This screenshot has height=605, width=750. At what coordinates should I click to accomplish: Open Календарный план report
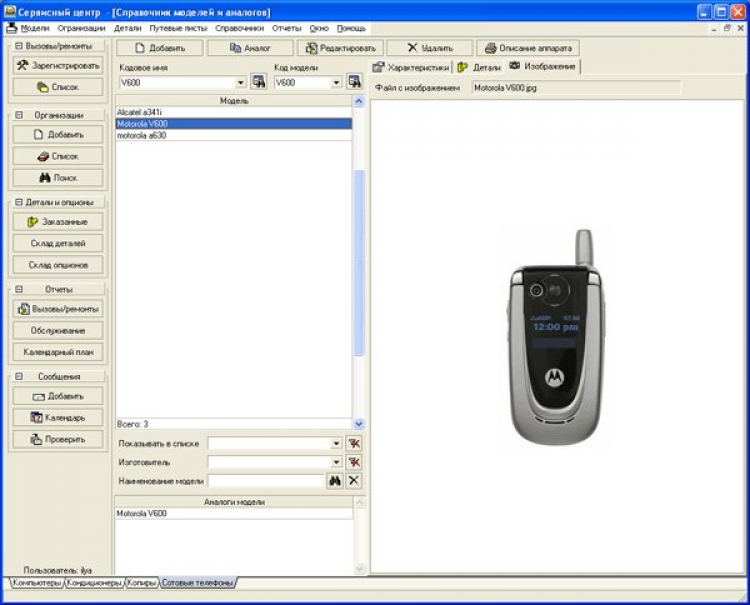[x=58, y=352]
